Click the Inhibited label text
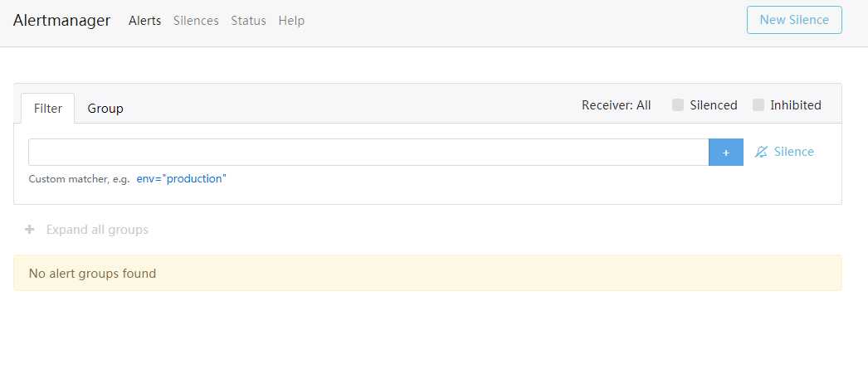 (x=796, y=105)
